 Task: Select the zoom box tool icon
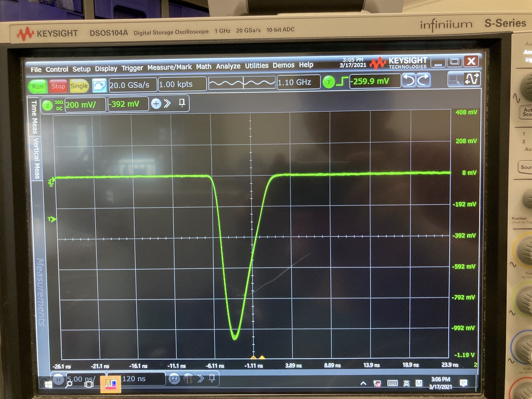455,79
